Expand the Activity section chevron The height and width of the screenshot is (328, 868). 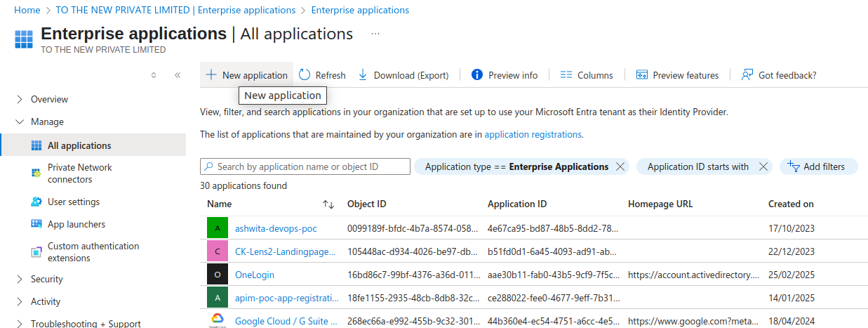[x=20, y=301]
